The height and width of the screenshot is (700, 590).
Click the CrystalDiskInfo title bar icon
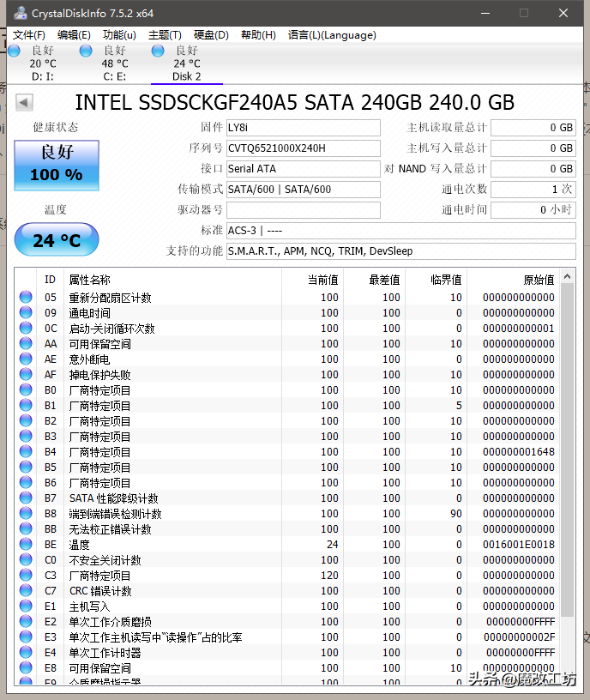[20, 13]
